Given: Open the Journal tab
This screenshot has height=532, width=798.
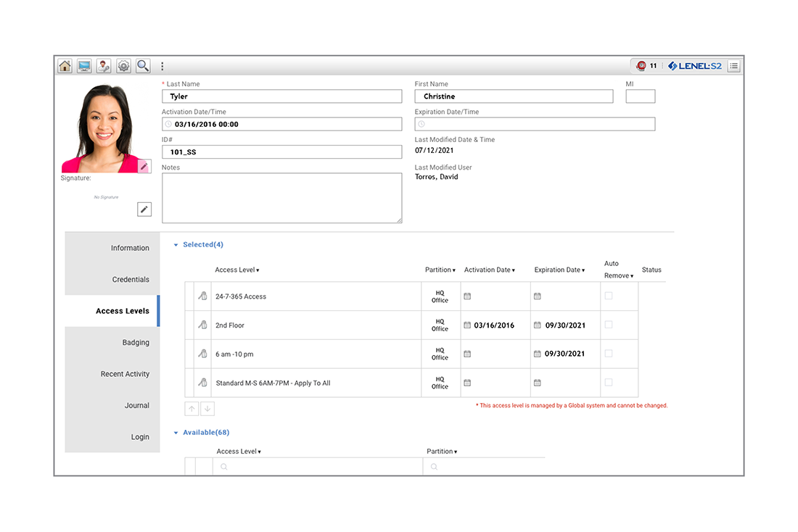Looking at the screenshot, I should (x=112, y=405).
